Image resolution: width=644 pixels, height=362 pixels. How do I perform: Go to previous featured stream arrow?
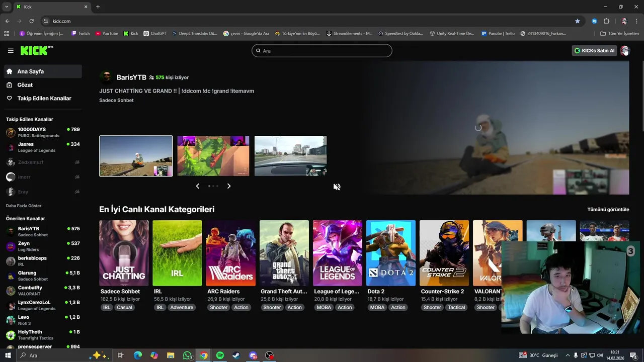[x=198, y=186]
